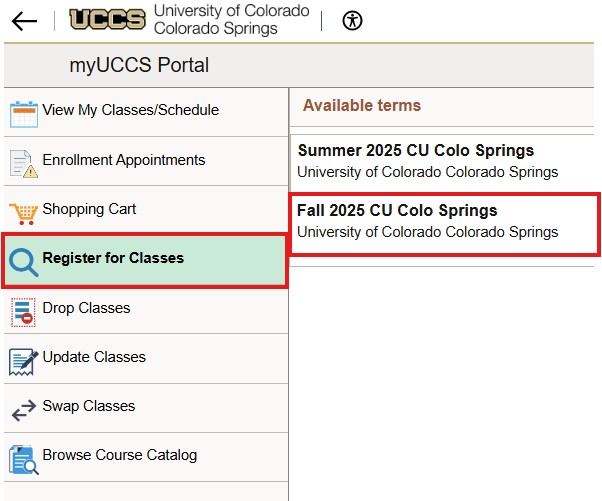Open the Shopping Cart menu item
Viewport: 602px width, 501px height.
[89, 209]
